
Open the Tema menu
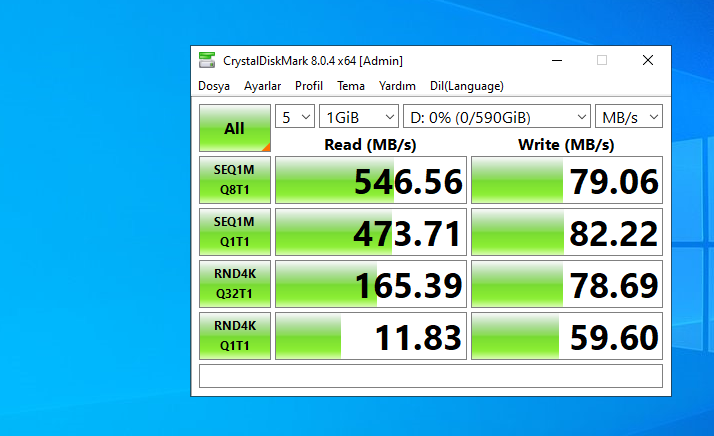tap(351, 86)
